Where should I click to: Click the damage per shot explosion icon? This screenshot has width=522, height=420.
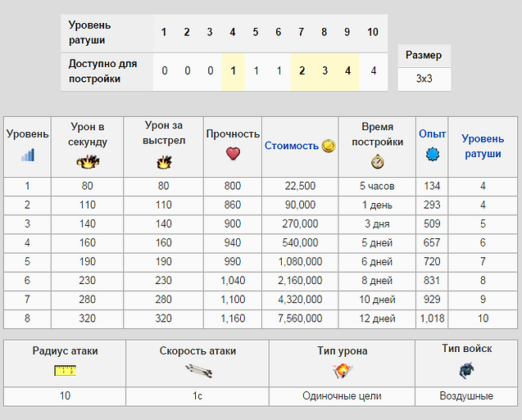[164, 163]
